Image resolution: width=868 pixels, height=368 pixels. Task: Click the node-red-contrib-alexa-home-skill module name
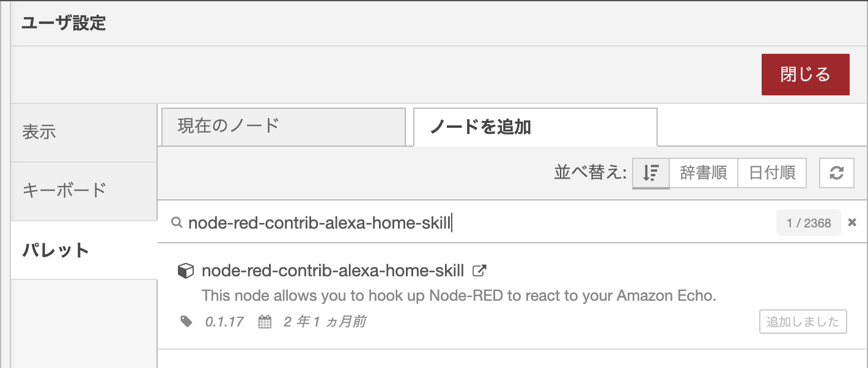tap(333, 271)
